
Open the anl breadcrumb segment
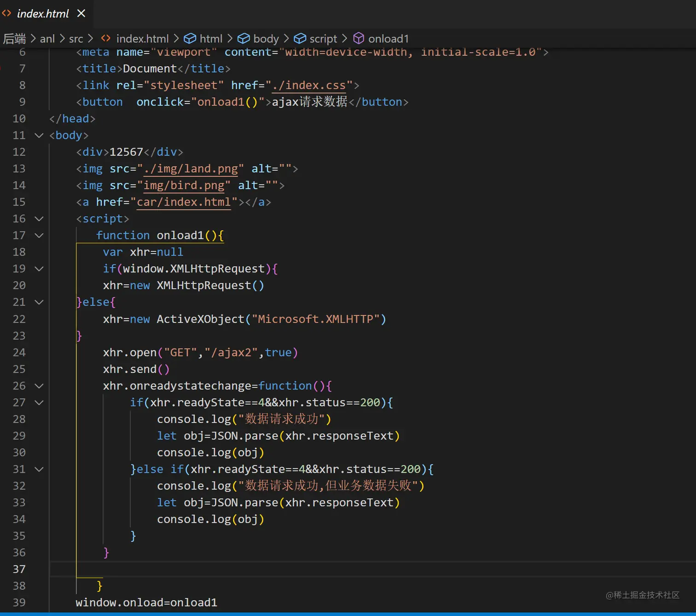[x=47, y=39]
